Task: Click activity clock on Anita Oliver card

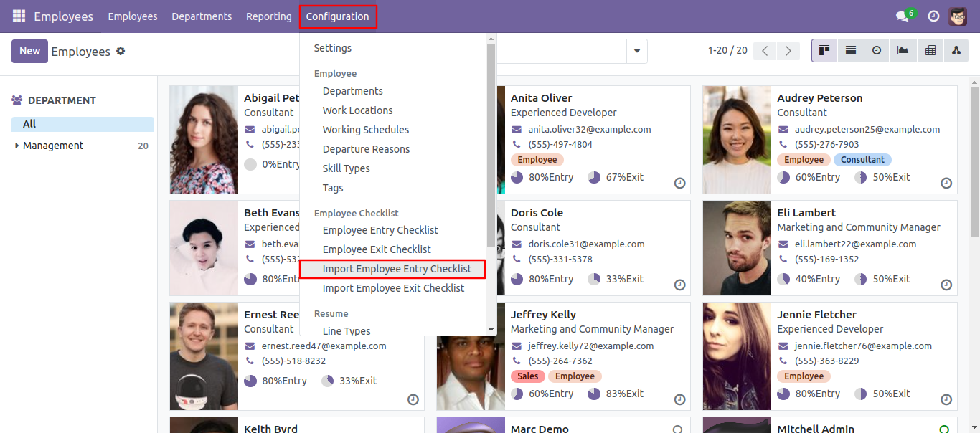Action: (679, 183)
